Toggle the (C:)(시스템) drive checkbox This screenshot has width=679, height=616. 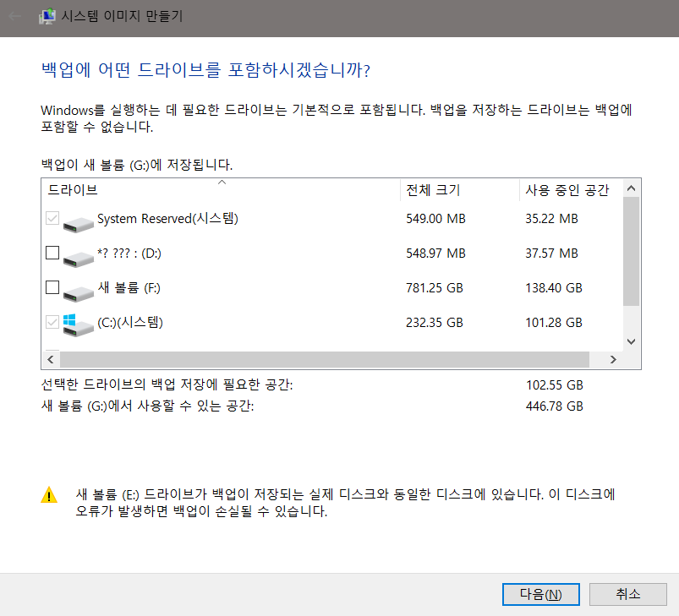click(52, 322)
